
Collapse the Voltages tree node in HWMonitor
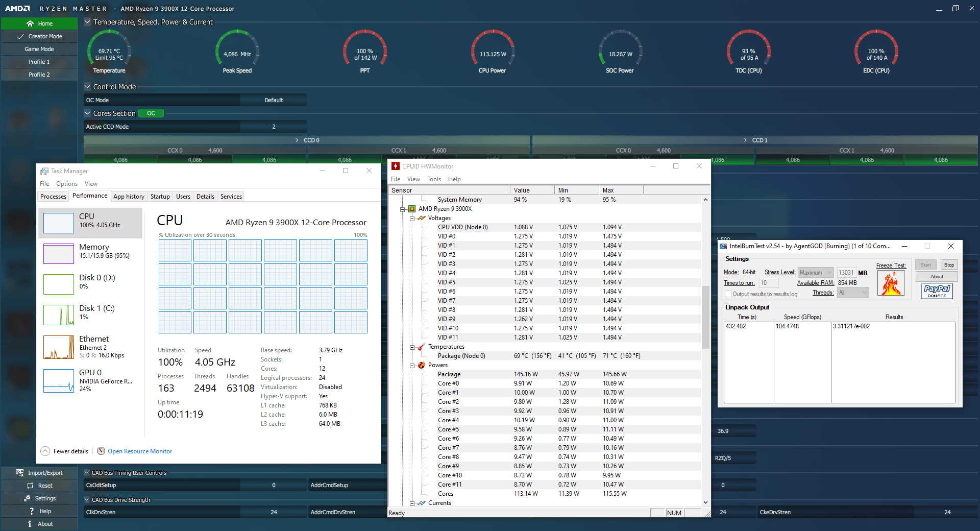(412, 219)
